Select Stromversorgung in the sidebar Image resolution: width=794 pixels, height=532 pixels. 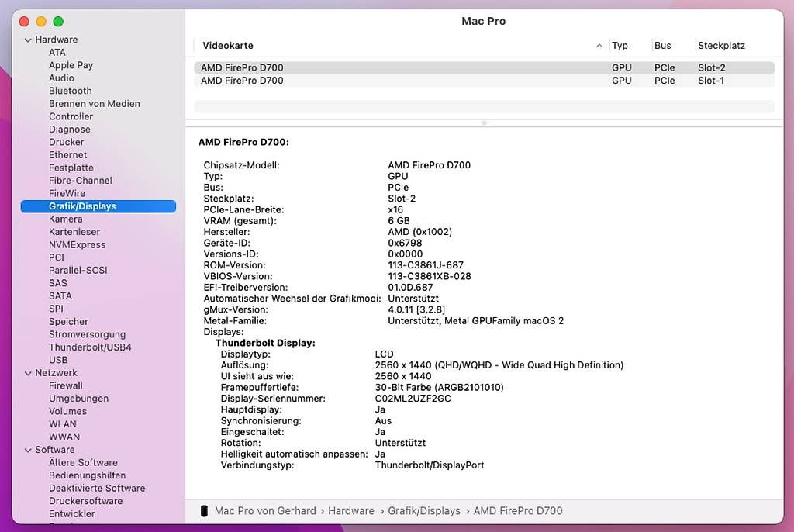[87, 334]
